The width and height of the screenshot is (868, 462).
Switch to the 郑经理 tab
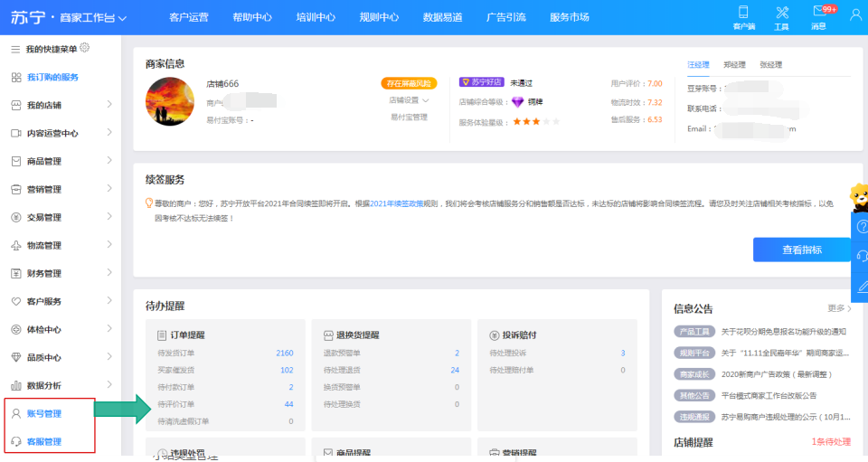pos(734,65)
